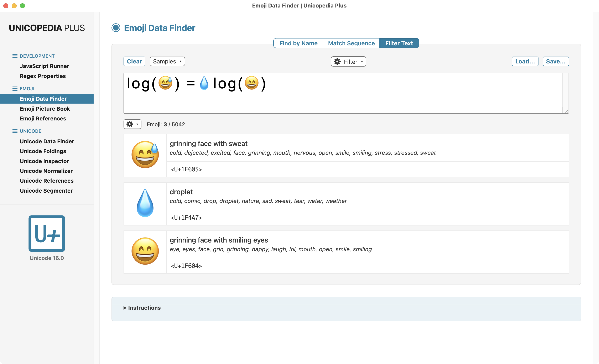Click the Unicode section hamburger icon
The width and height of the screenshot is (599, 364).
(15, 131)
